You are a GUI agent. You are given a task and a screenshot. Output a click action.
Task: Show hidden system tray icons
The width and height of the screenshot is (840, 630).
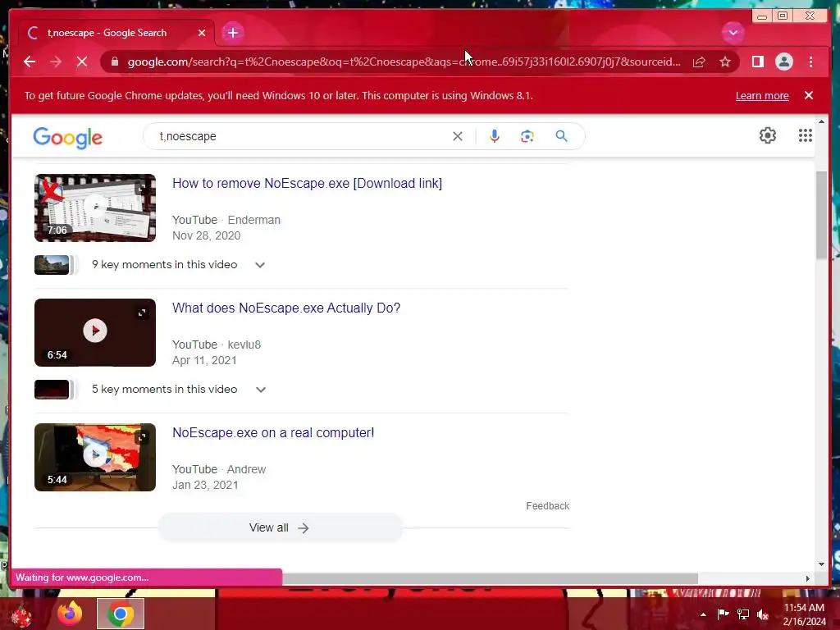[703, 614]
